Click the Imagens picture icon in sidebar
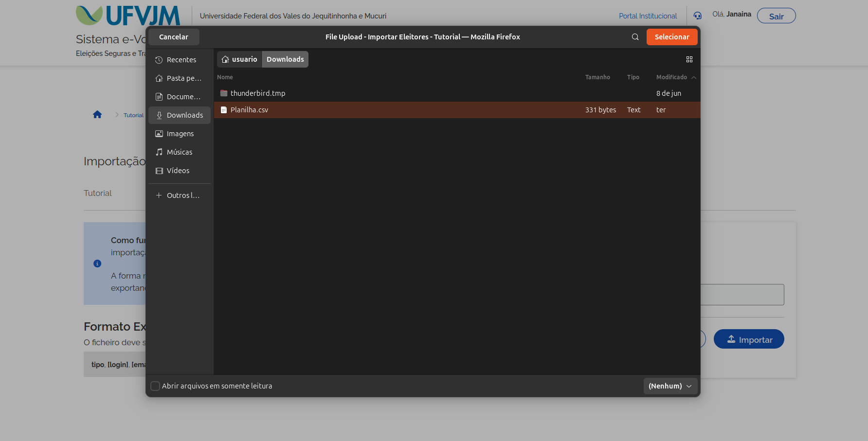Image resolution: width=868 pixels, height=441 pixels. tap(159, 134)
